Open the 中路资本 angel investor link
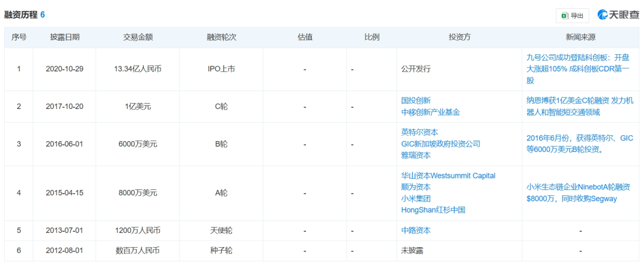The height and width of the screenshot is (268, 644). point(416,230)
